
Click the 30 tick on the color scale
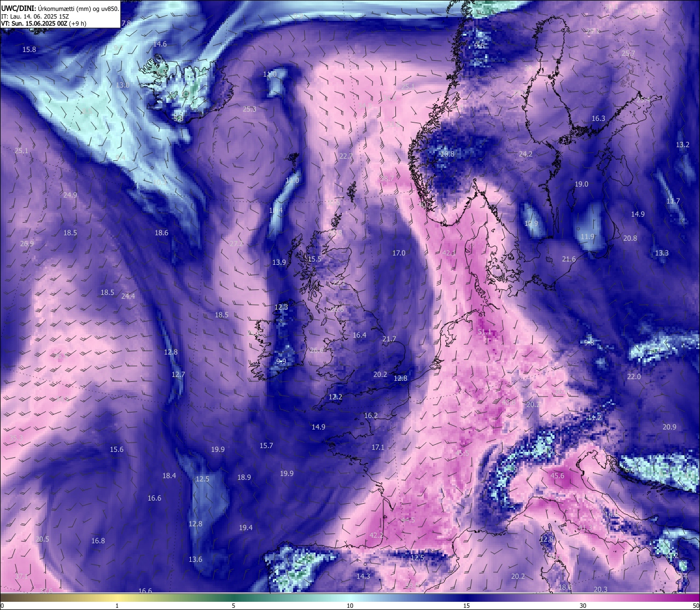pos(583,606)
